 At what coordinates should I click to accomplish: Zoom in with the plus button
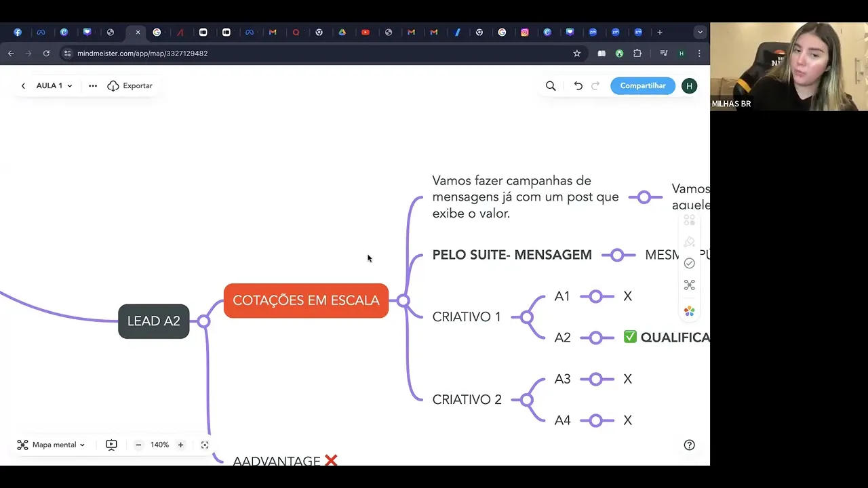point(180,445)
